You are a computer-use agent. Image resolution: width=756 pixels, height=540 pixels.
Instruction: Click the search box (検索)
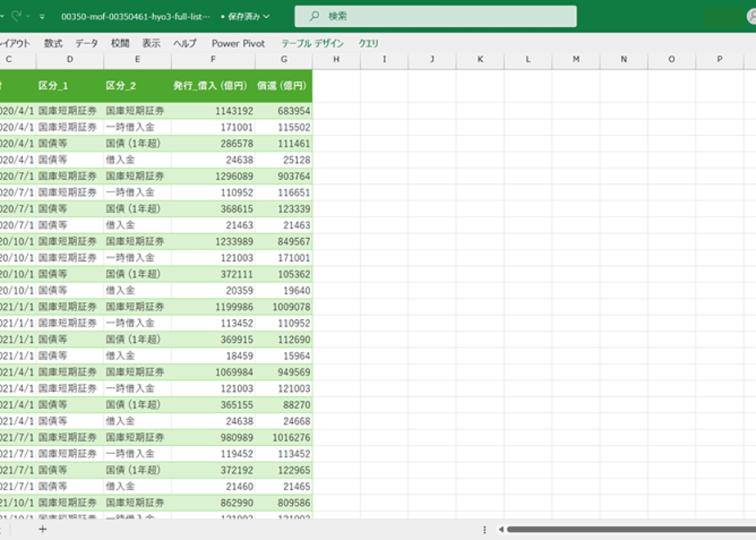(x=435, y=16)
